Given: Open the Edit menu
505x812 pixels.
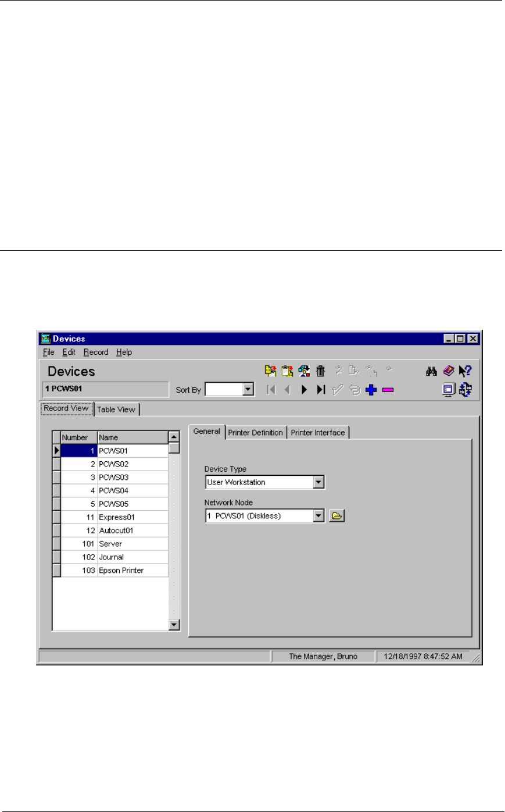Looking at the screenshot, I should coord(69,352).
